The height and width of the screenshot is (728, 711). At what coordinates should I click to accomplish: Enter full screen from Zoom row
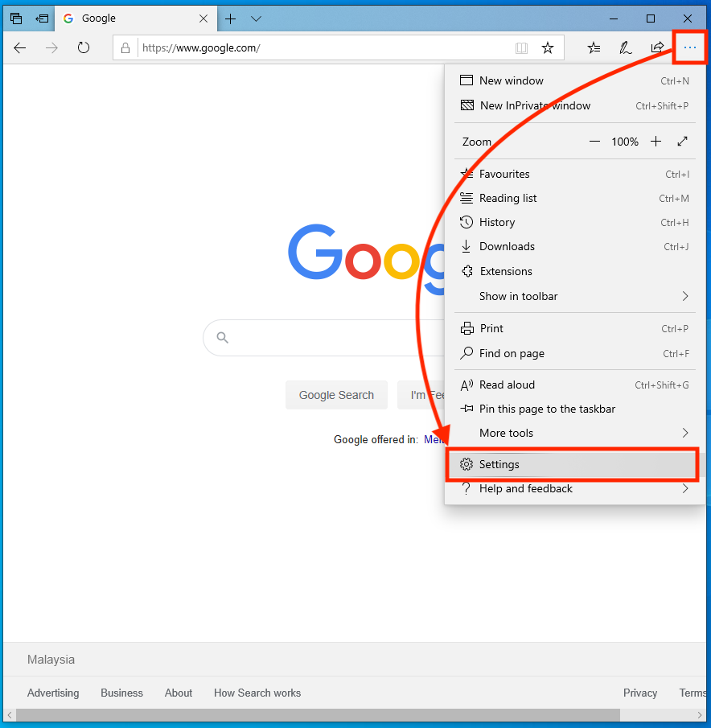(682, 142)
